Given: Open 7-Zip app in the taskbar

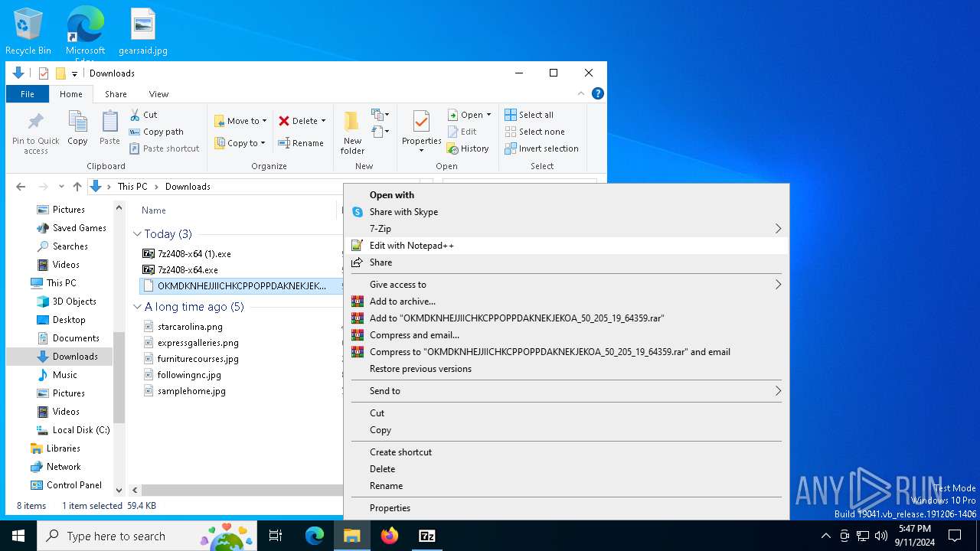Looking at the screenshot, I should pyautogui.click(x=427, y=536).
